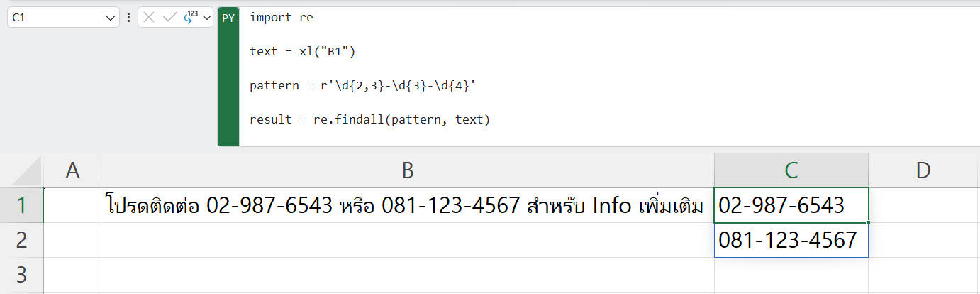
Task: Click the Name Box showing C1
Action: [57, 18]
